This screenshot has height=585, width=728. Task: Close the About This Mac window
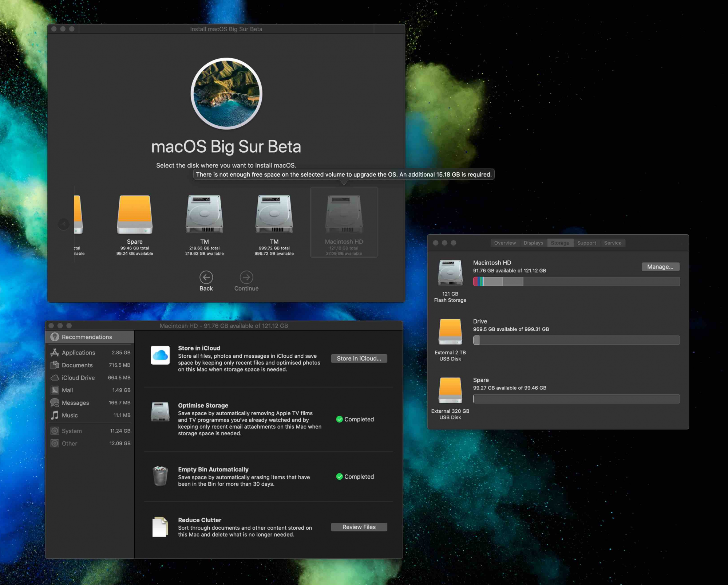(x=435, y=243)
